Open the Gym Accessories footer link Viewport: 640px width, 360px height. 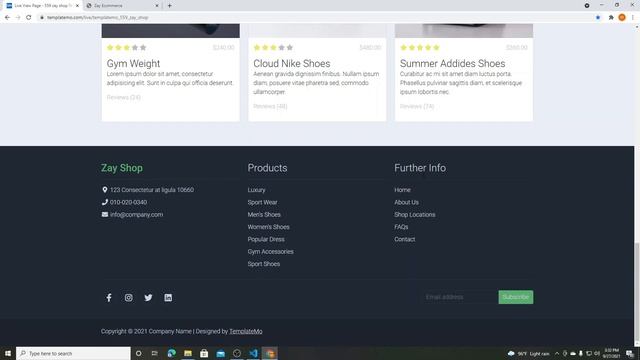(271, 251)
